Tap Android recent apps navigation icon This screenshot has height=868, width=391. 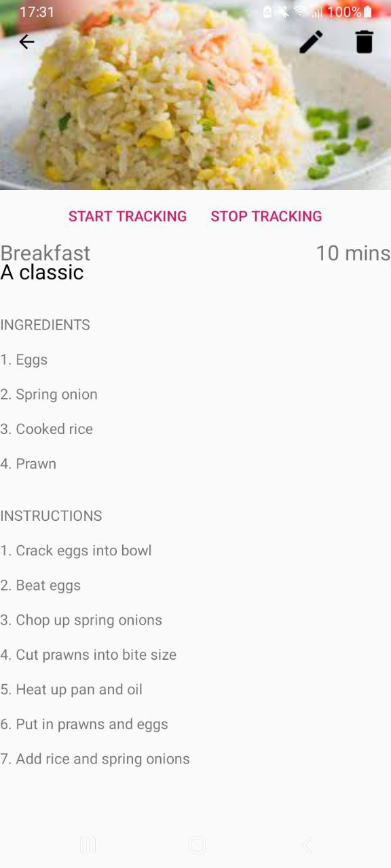(88, 845)
